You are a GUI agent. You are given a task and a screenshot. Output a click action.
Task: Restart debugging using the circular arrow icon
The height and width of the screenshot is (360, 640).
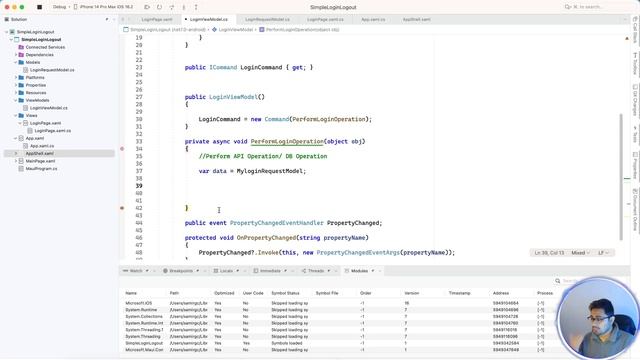pos(159,7)
